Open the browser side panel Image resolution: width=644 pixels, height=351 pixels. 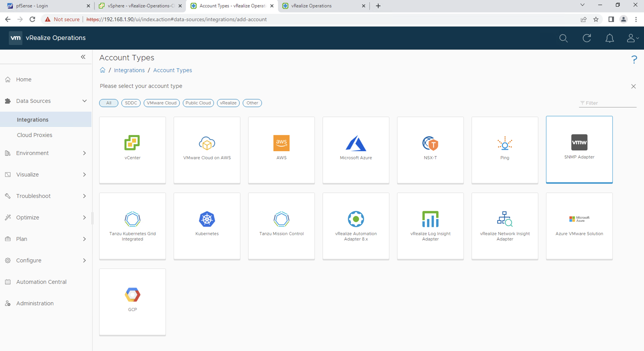[611, 19]
